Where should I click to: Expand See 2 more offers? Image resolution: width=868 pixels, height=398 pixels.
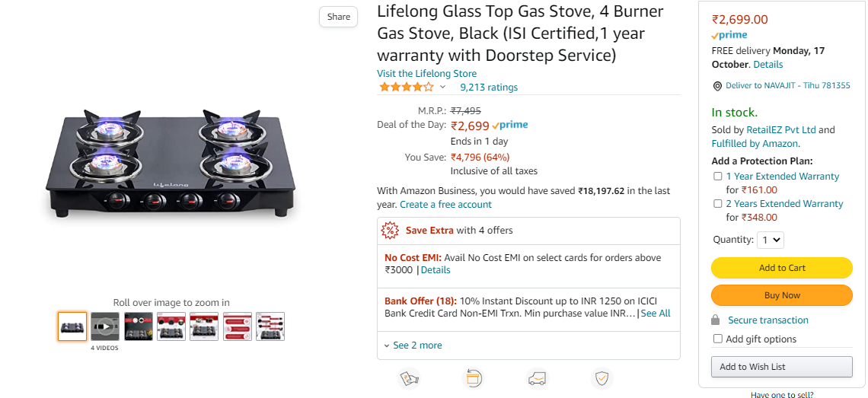(413, 345)
